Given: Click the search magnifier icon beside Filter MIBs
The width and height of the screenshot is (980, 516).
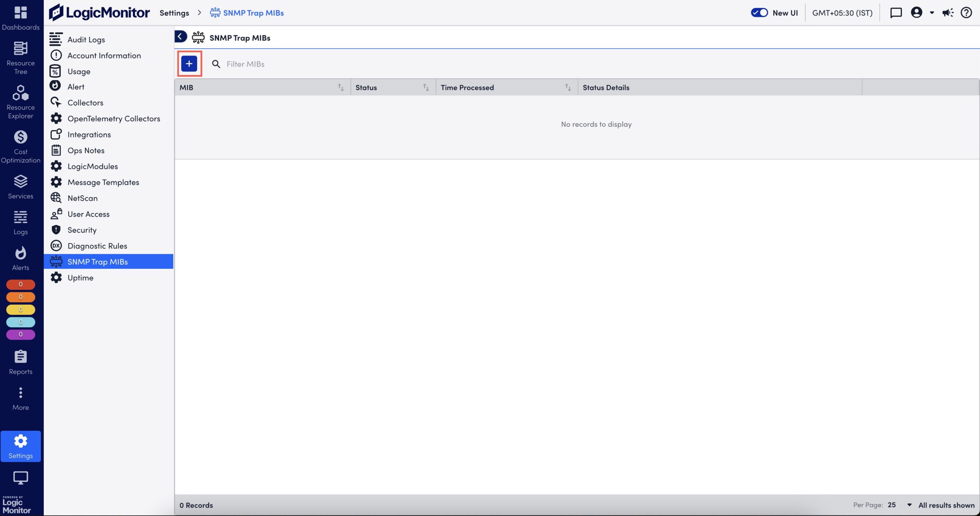Looking at the screenshot, I should [216, 64].
